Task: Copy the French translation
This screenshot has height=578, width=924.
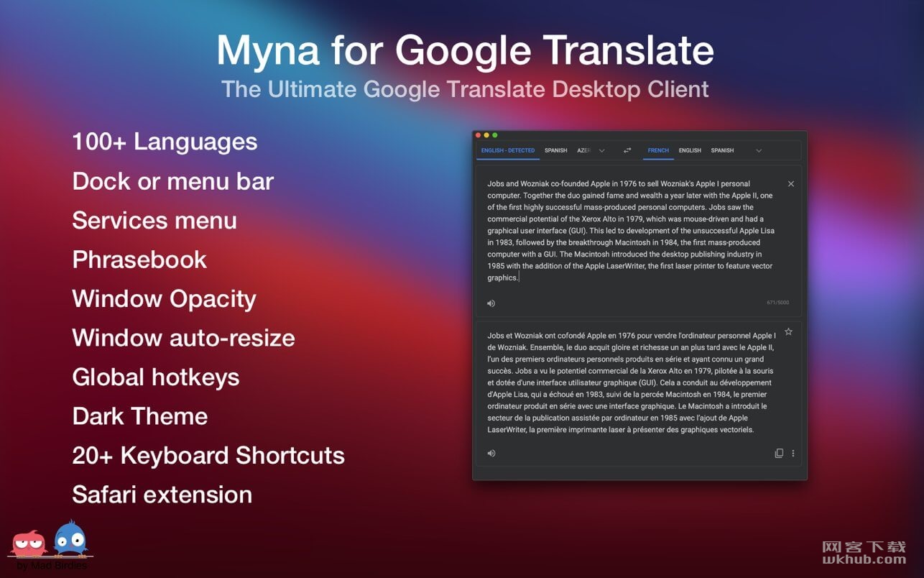Action: [x=779, y=454]
